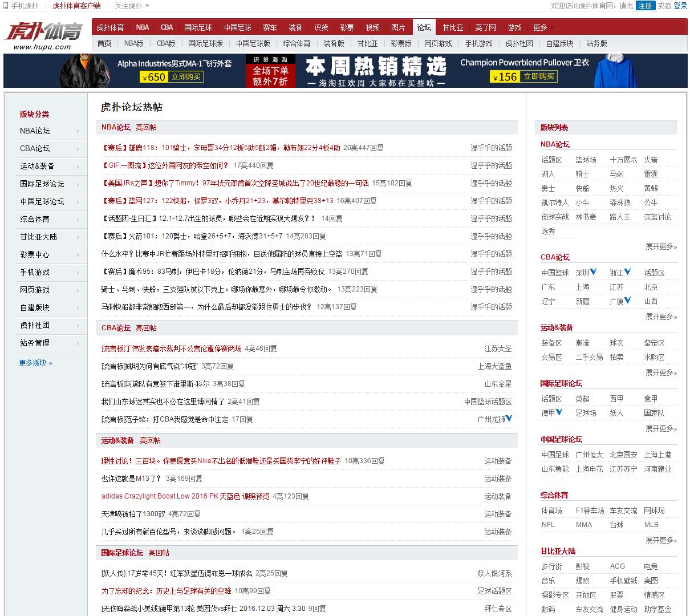Image resolution: width=690 pixels, height=616 pixels.
Task: Open 新疆 board in right CBA list
Action: [x=582, y=301]
